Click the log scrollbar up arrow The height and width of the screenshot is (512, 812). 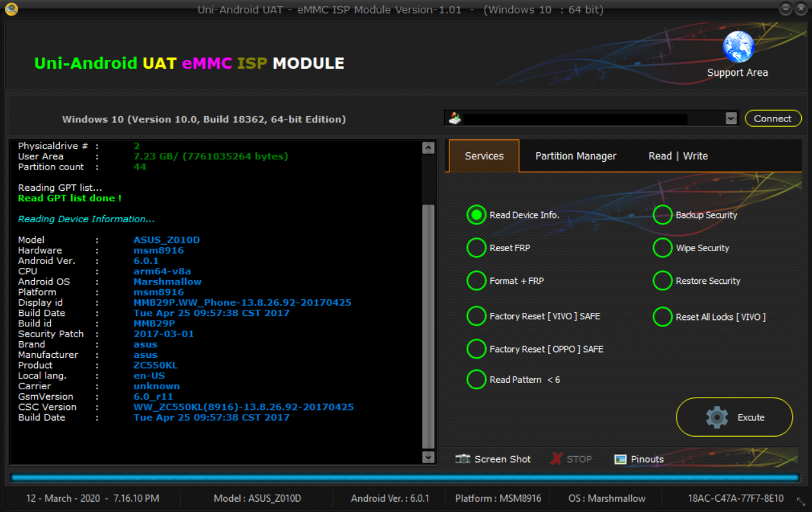click(428, 148)
